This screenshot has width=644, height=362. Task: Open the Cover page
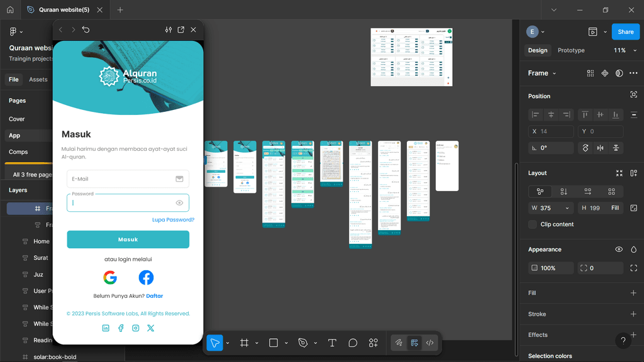click(17, 119)
